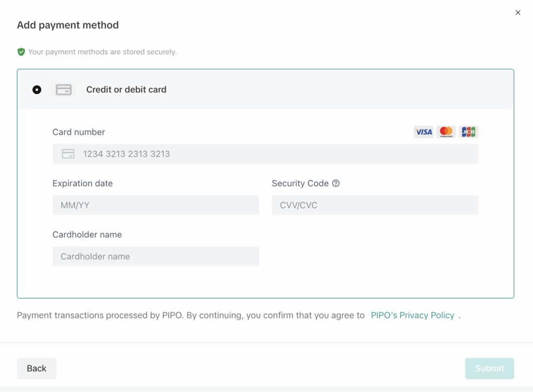This screenshot has width=533, height=392.
Task: Focus the Cardholder name input box
Action: click(x=156, y=256)
